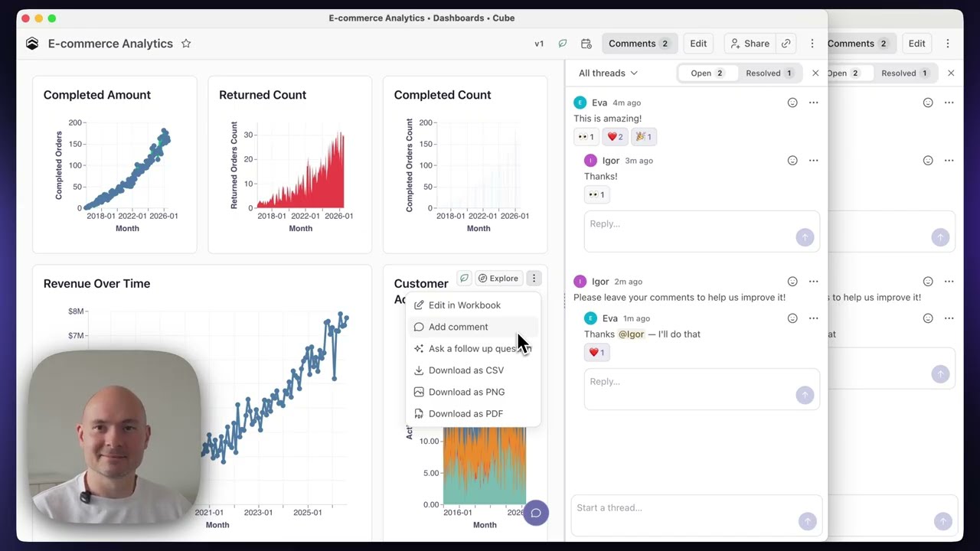Close the comments panel in the background window
The image size is (980, 551).
pyautogui.click(x=951, y=73)
